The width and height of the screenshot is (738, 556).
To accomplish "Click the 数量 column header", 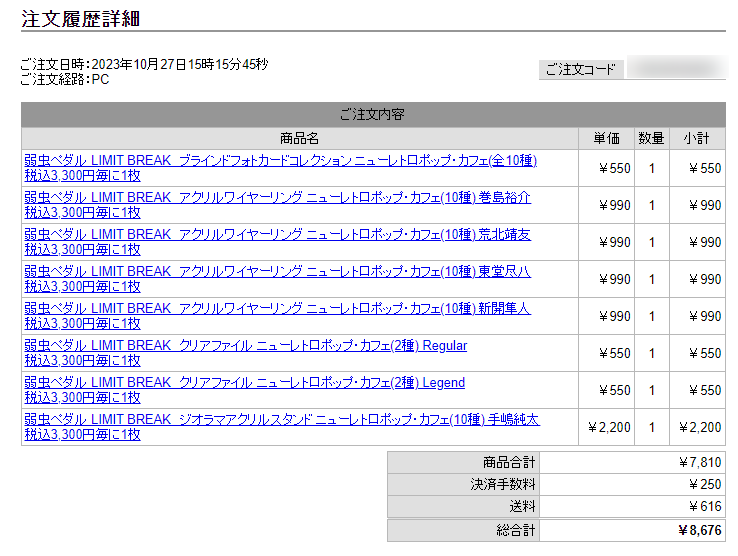I will [651, 138].
